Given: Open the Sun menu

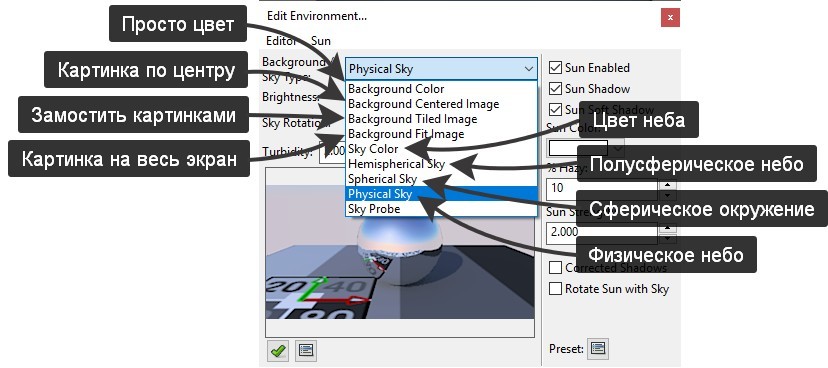Looking at the screenshot, I should click(x=321, y=41).
